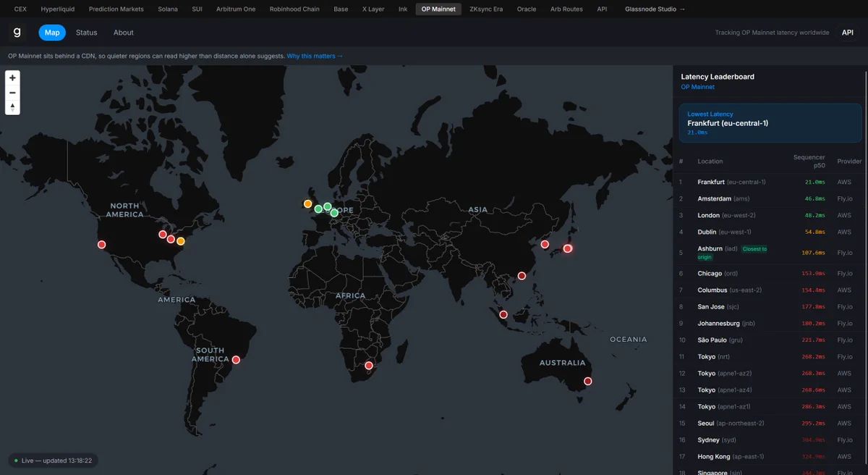Select the São Paulo map marker

pyautogui.click(x=236, y=359)
